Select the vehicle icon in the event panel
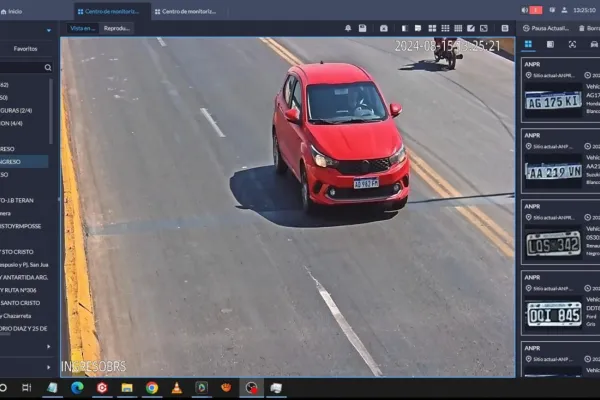This screenshot has height=400, width=600. click(594, 44)
